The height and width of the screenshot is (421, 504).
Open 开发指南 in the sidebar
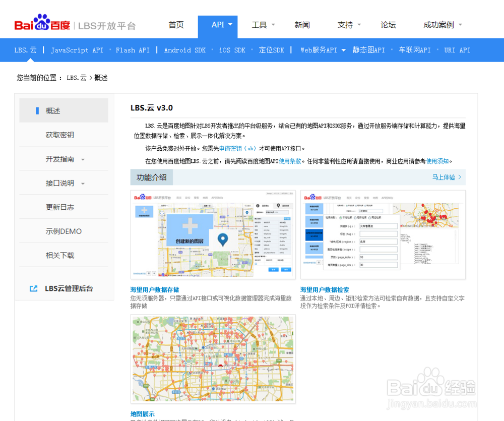pos(60,159)
